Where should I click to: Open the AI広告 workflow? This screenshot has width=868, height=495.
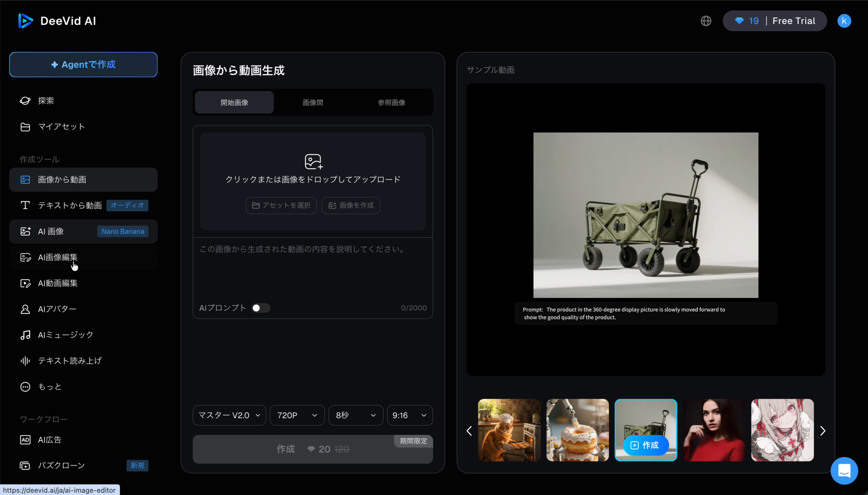click(49, 439)
